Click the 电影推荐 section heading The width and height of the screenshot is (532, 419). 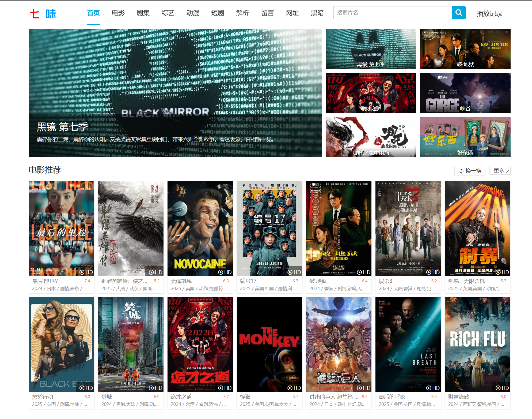[x=45, y=170]
